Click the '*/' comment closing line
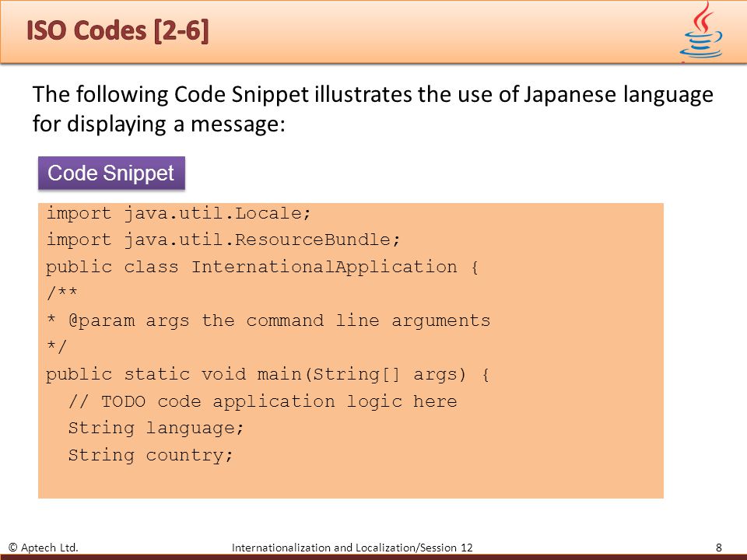This screenshot has height=560, width=747. (57, 346)
